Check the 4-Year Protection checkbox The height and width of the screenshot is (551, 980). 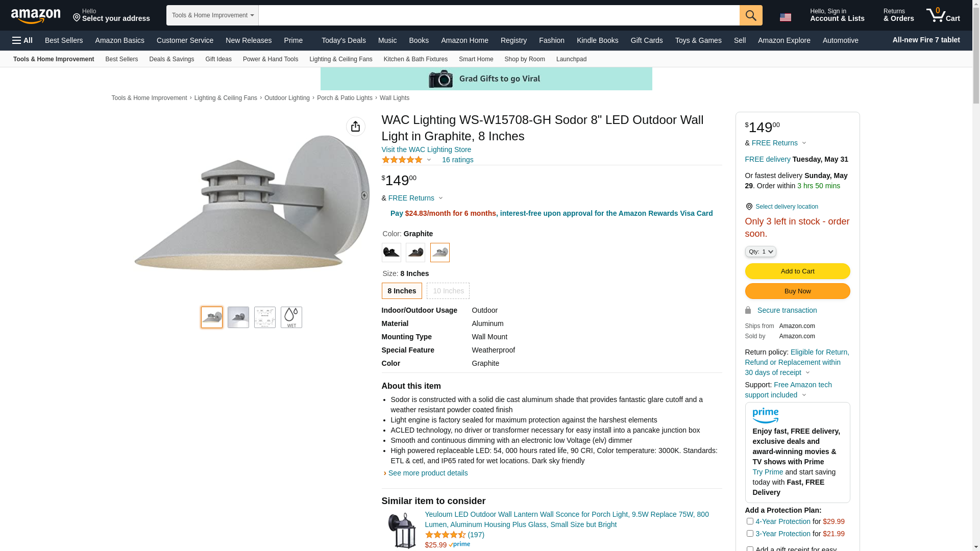[x=749, y=521]
